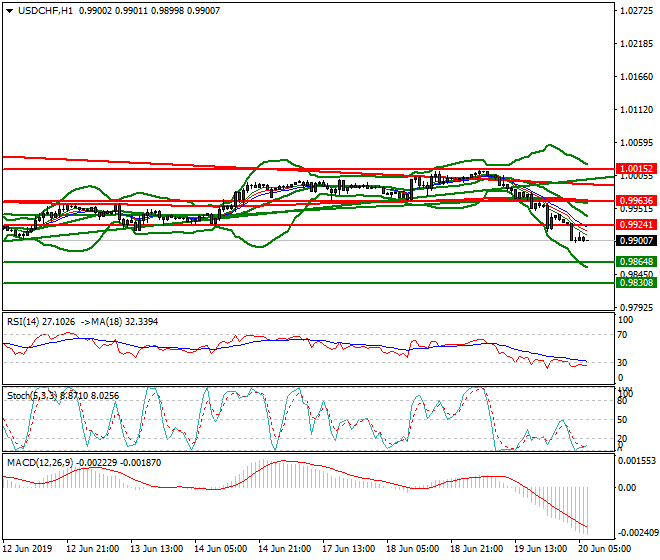660x560 pixels.
Task: Click the green 0.98308 support level label
Action: coord(636,283)
